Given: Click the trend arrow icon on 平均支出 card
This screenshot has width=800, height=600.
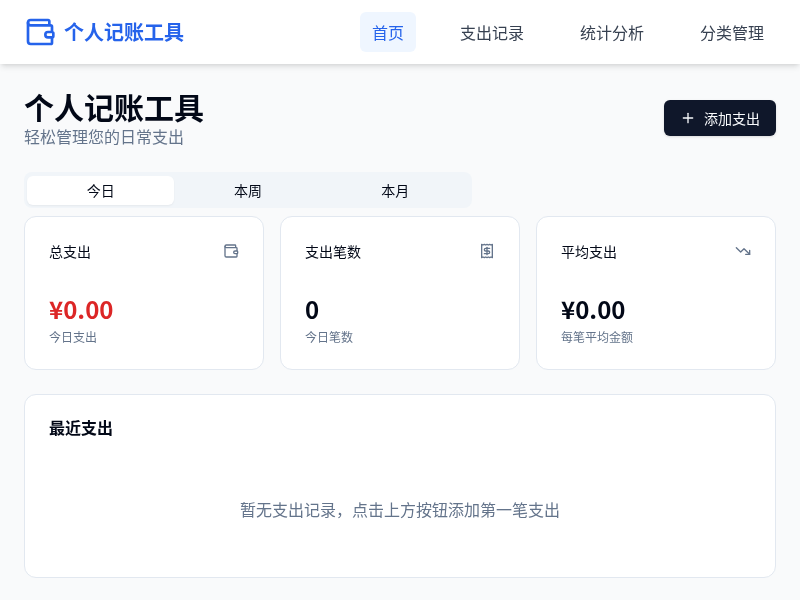Looking at the screenshot, I should click(x=743, y=252).
